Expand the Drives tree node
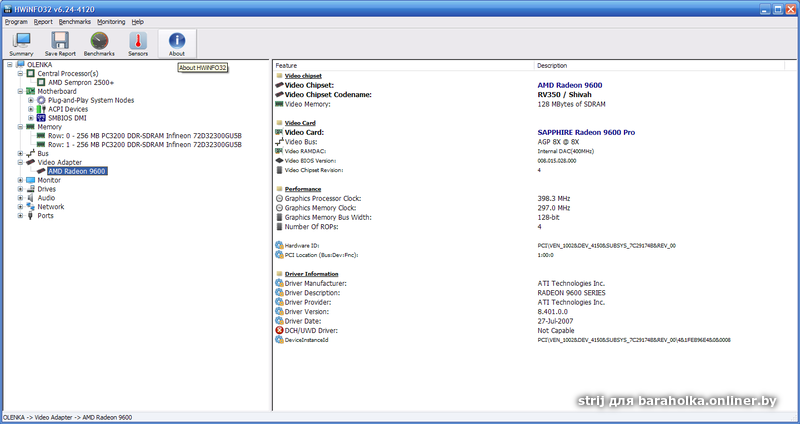 click(20, 189)
